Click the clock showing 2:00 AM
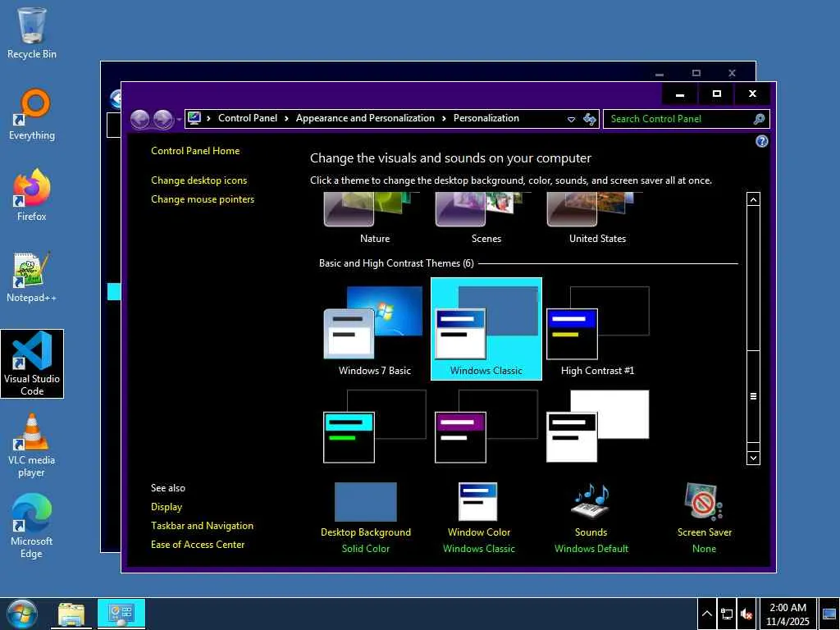Image resolution: width=840 pixels, height=630 pixels. tap(787, 614)
